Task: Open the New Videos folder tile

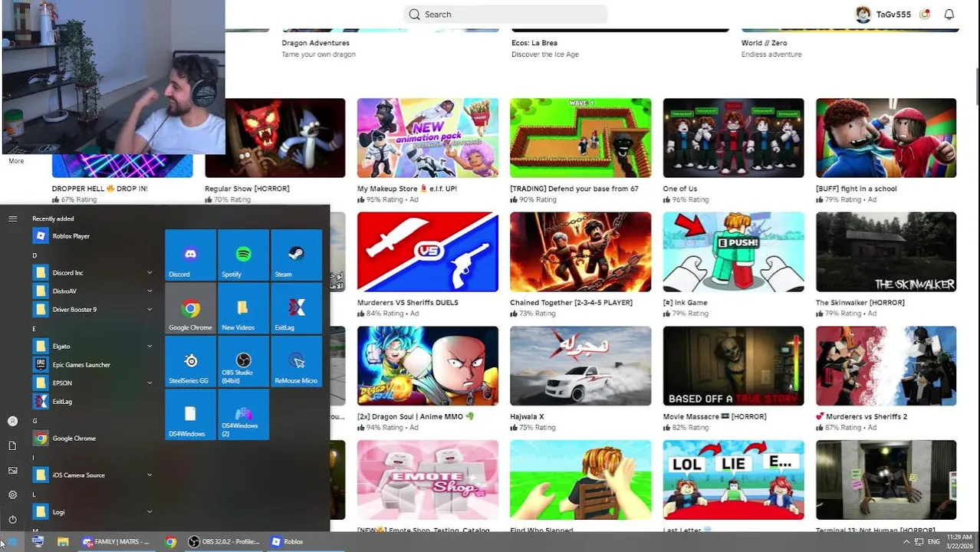Action: coord(243,308)
